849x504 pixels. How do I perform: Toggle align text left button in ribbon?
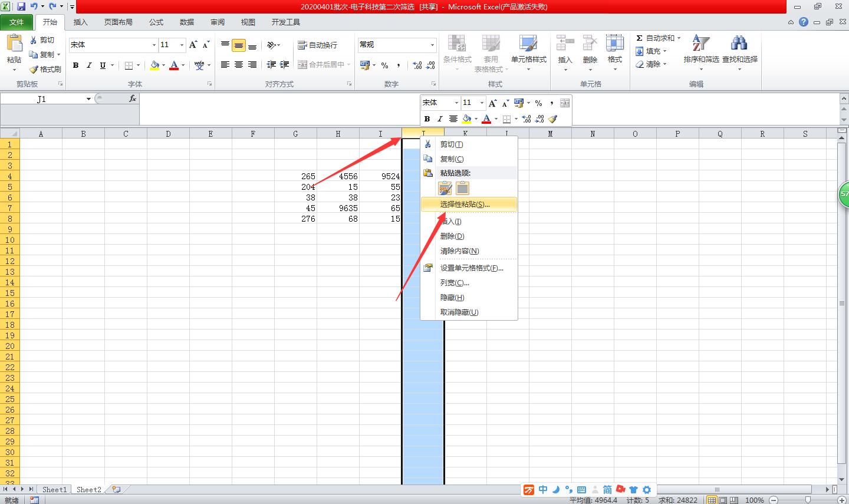[225, 65]
